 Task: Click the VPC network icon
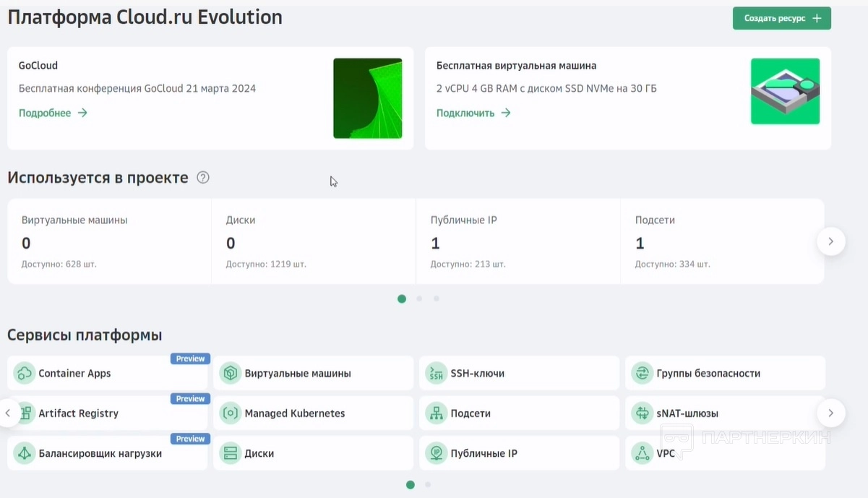click(x=642, y=454)
